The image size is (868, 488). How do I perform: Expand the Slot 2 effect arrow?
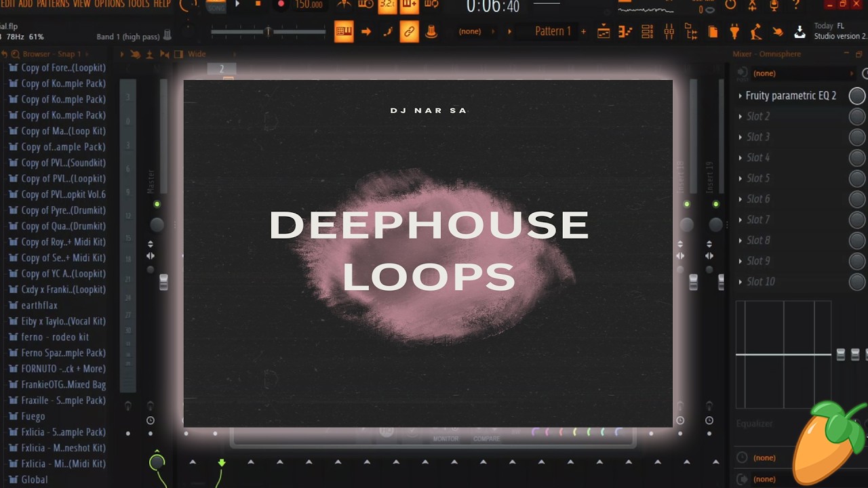(x=740, y=117)
